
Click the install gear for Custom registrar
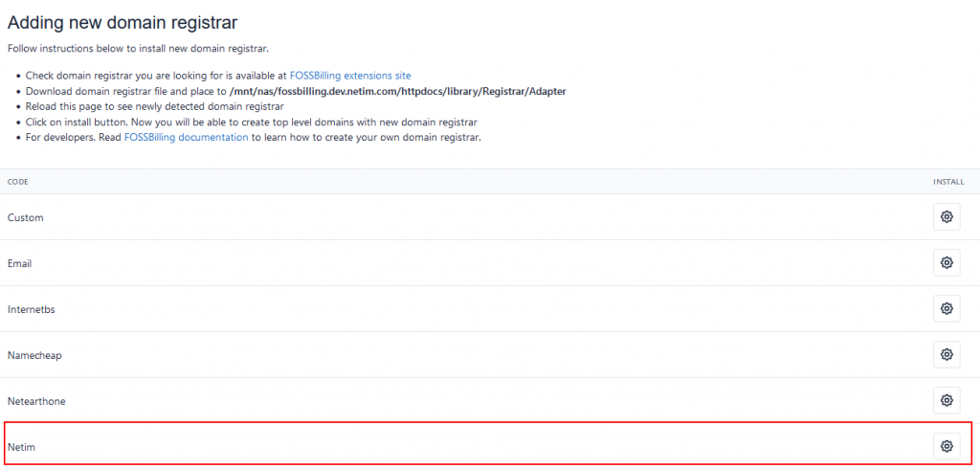947,217
